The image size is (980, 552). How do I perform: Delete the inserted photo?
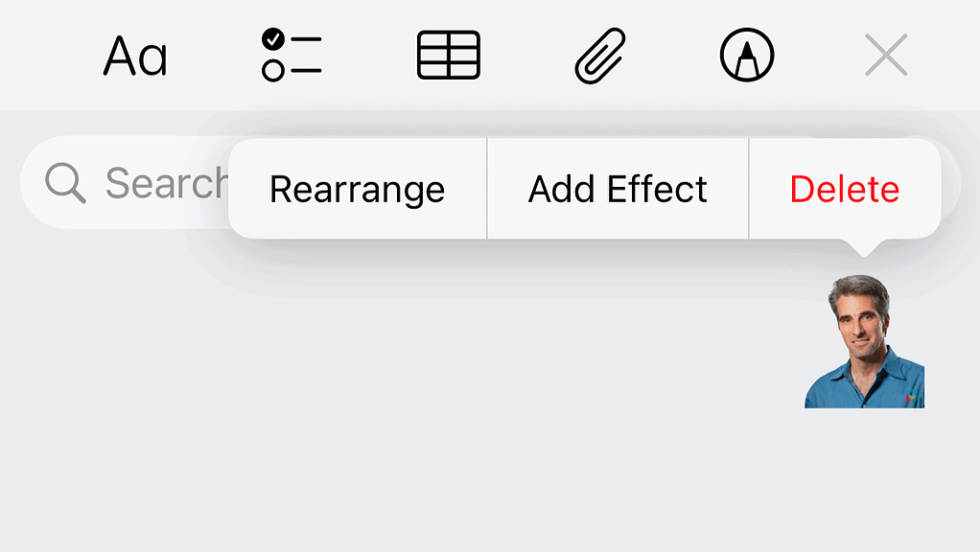(x=842, y=189)
